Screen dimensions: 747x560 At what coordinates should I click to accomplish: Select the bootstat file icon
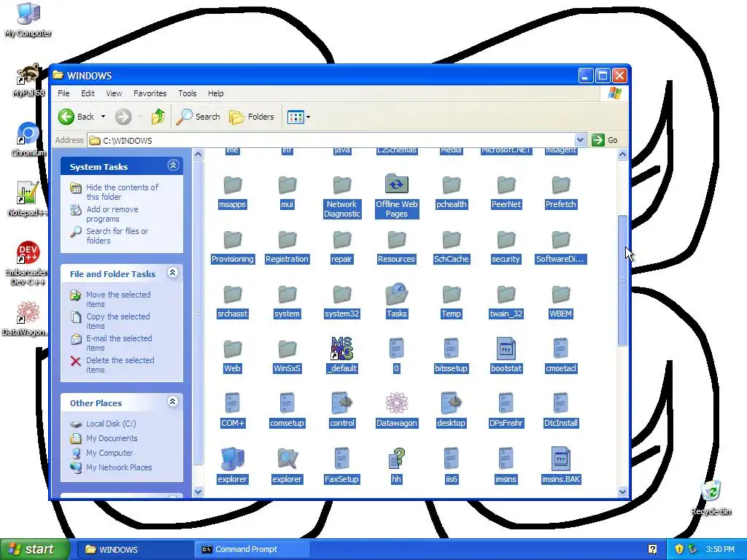pyautogui.click(x=506, y=348)
